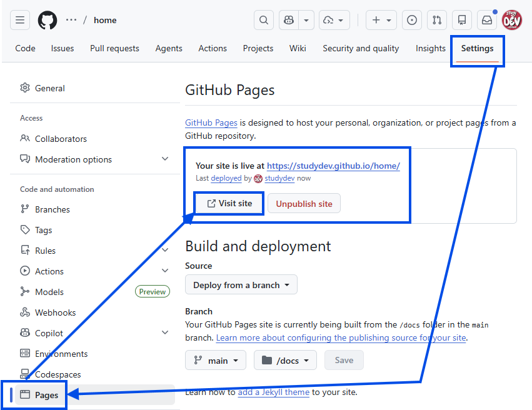Click the Preview badge next to Models

click(x=153, y=292)
